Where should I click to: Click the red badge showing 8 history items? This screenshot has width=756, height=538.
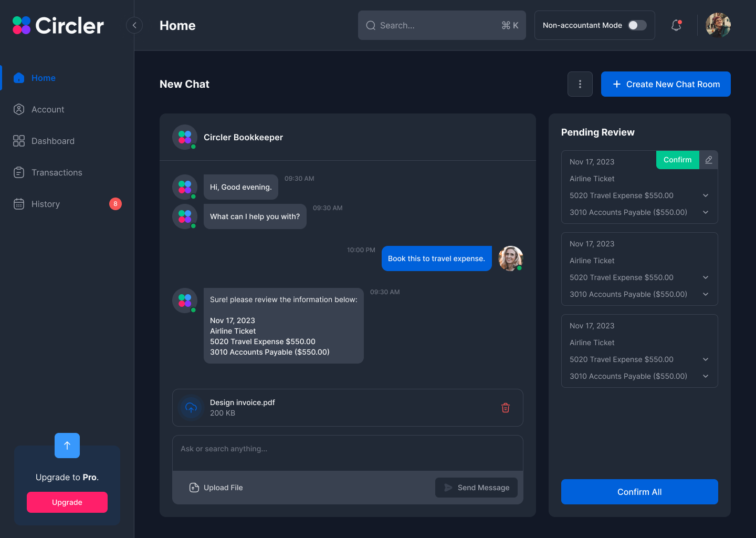115,204
